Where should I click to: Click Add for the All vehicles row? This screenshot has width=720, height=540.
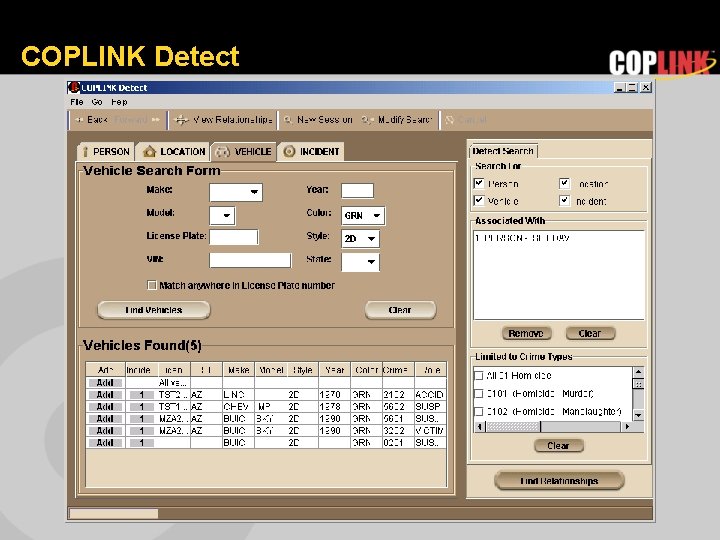(105, 383)
